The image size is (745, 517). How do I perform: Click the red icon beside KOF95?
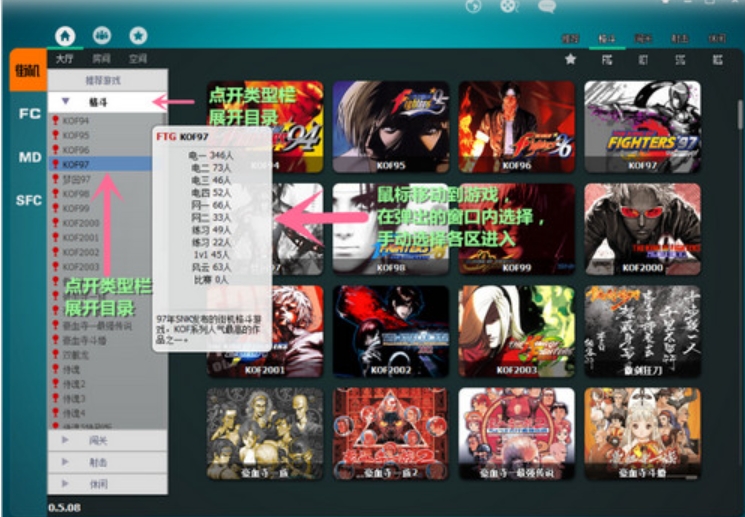tap(55, 135)
